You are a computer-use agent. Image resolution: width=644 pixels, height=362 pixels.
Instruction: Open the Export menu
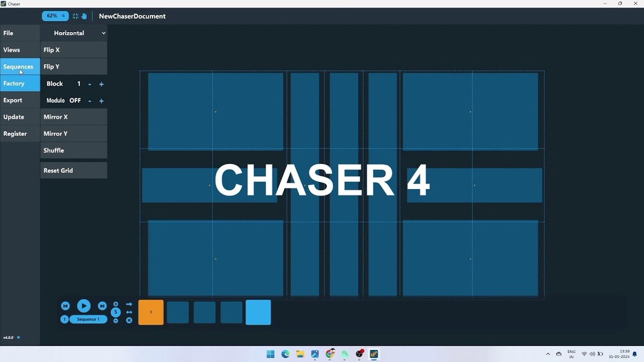(x=20, y=100)
